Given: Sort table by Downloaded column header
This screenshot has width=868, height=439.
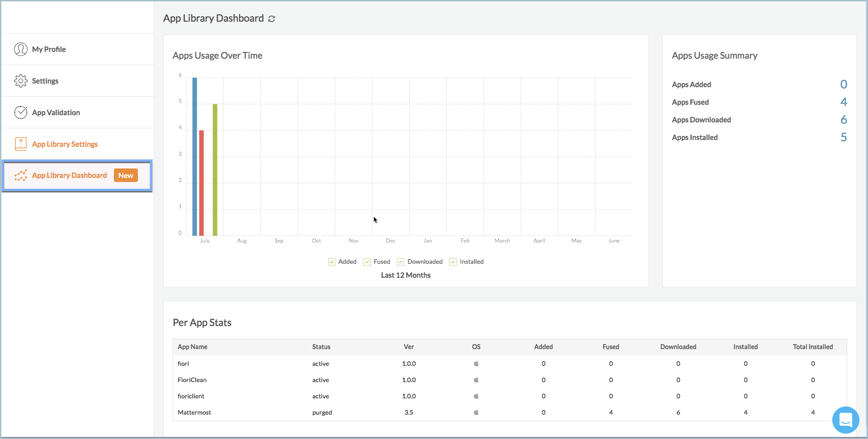Looking at the screenshot, I should (678, 347).
